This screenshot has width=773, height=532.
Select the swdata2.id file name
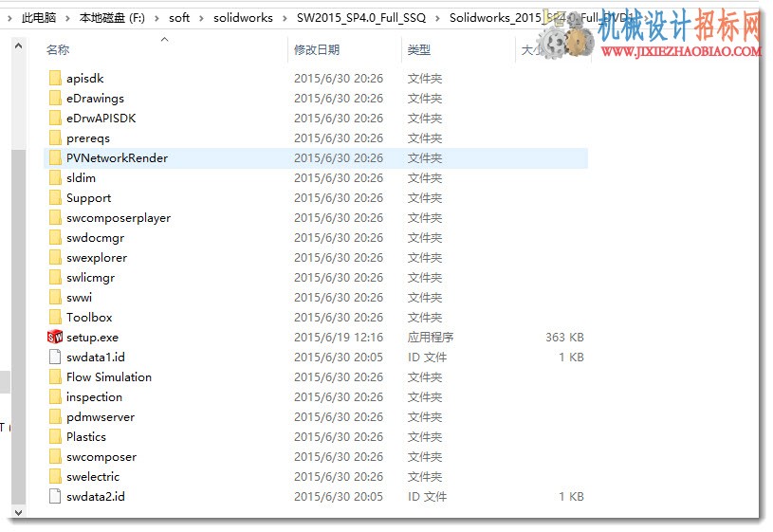click(95, 497)
